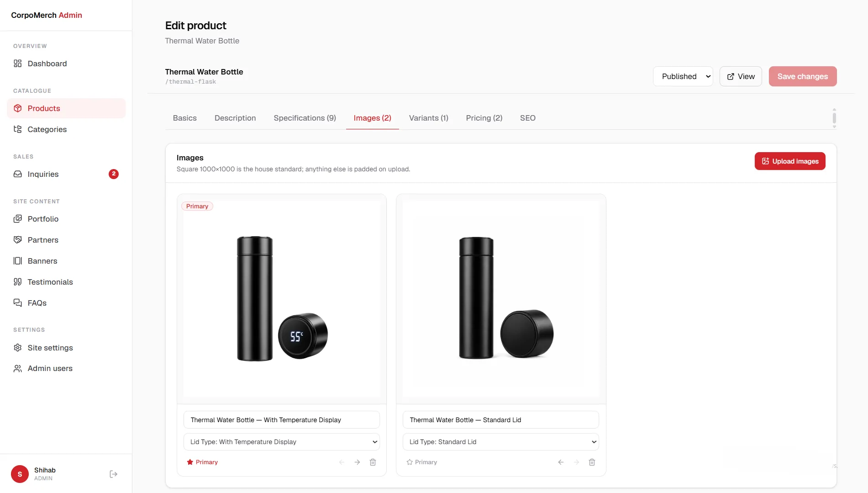The width and height of the screenshot is (868, 493).
Task: Edit the With Temperature Display caption field
Action: point(282,420)
